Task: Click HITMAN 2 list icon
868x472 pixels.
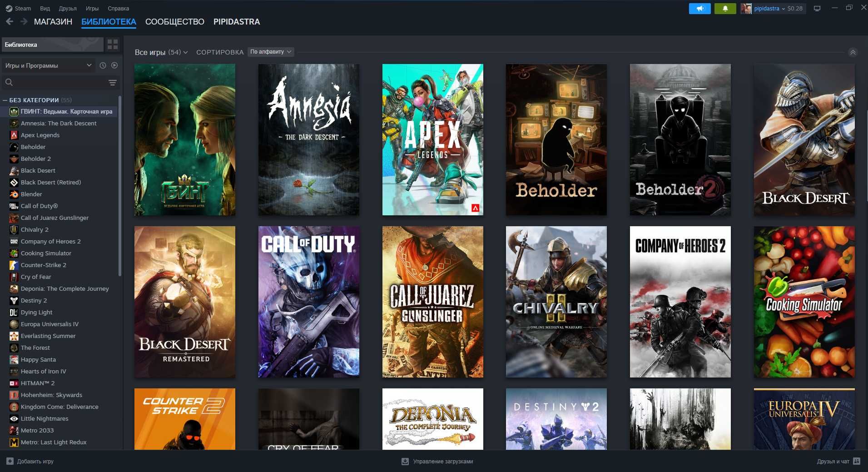Action: click(14, 383)
